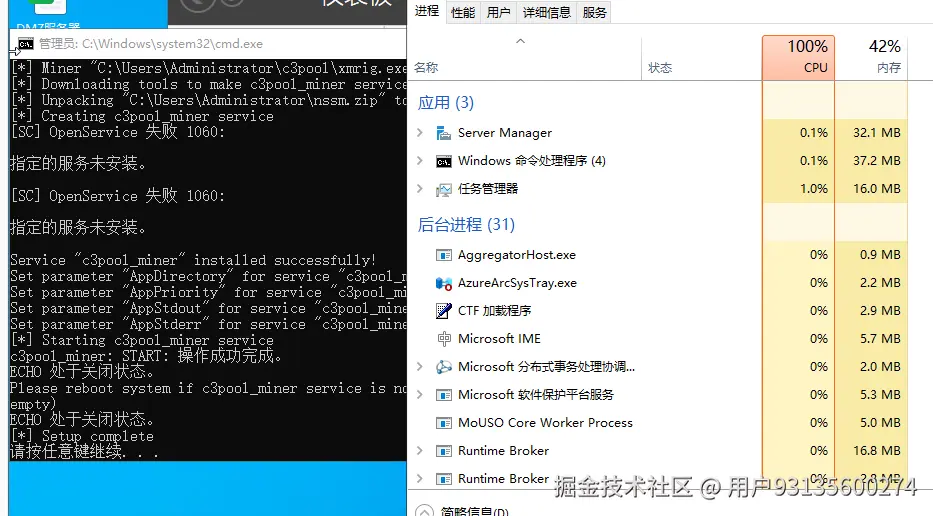Open the 服务 tab

(594, 12)
